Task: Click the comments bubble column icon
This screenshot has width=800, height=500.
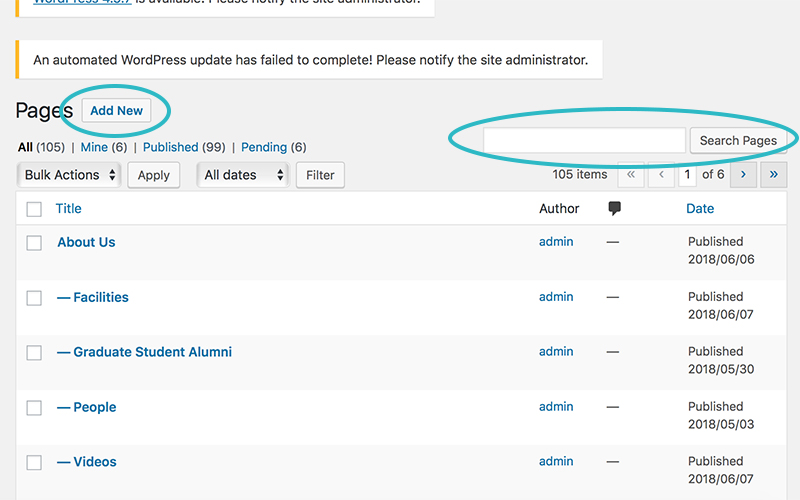Action: [x=614, y=208]
